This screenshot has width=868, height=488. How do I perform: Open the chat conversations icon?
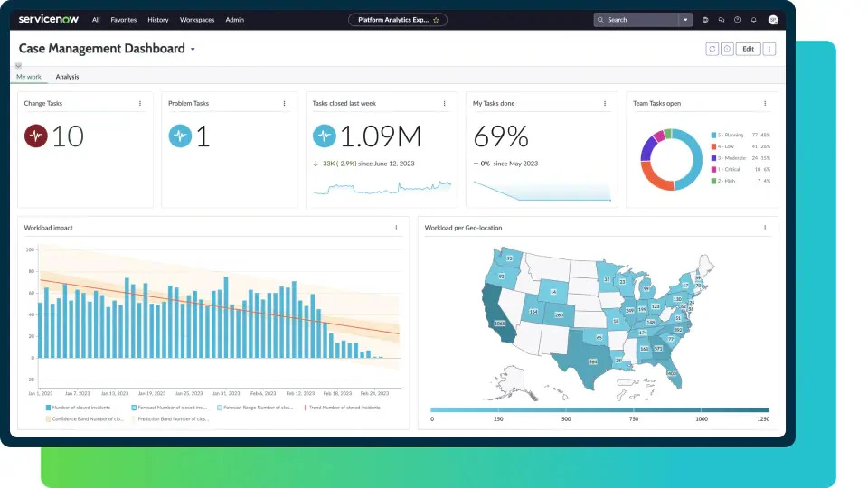click(721, 19)
